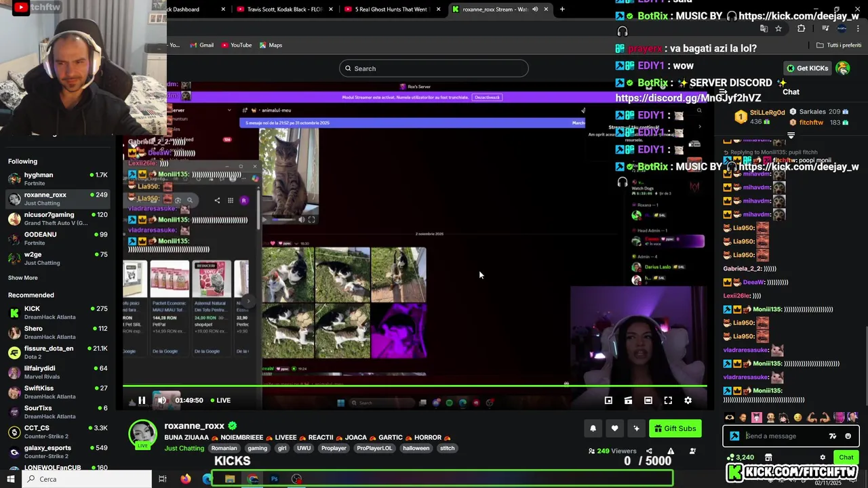
Task: Open roxanne_roxx channel avatar
Action: coord(142,434)
